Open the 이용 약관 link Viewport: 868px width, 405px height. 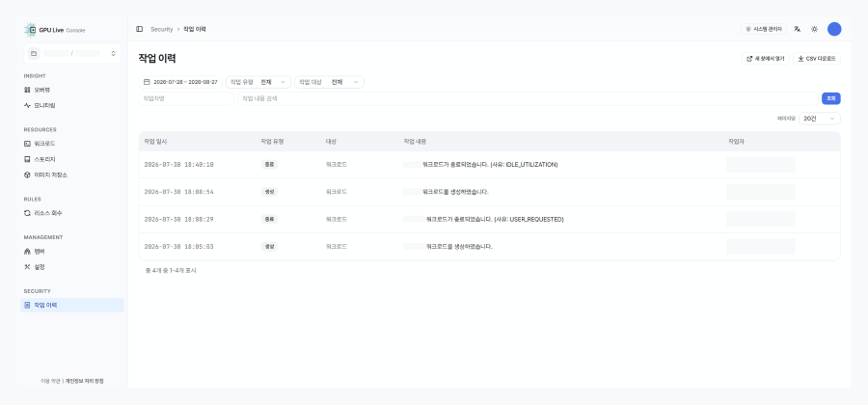[50, 381]
